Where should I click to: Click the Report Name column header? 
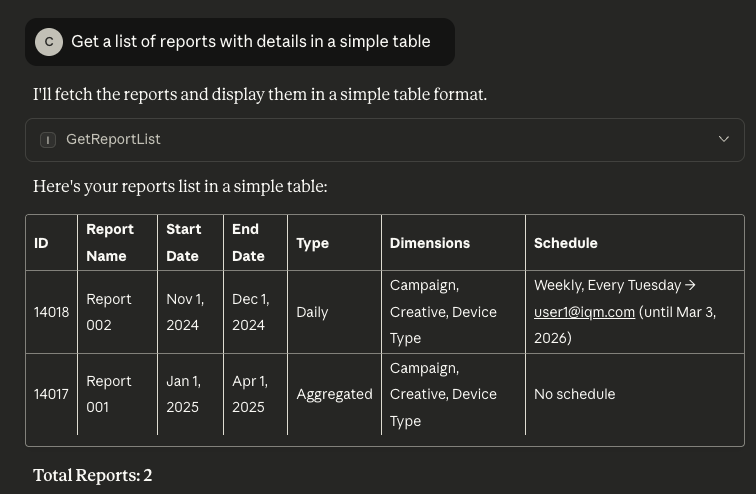[x=117, y=243]
